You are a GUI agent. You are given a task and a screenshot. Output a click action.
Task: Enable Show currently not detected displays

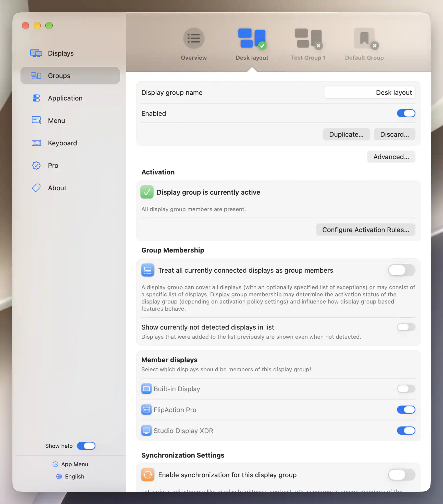coord(406,327)
